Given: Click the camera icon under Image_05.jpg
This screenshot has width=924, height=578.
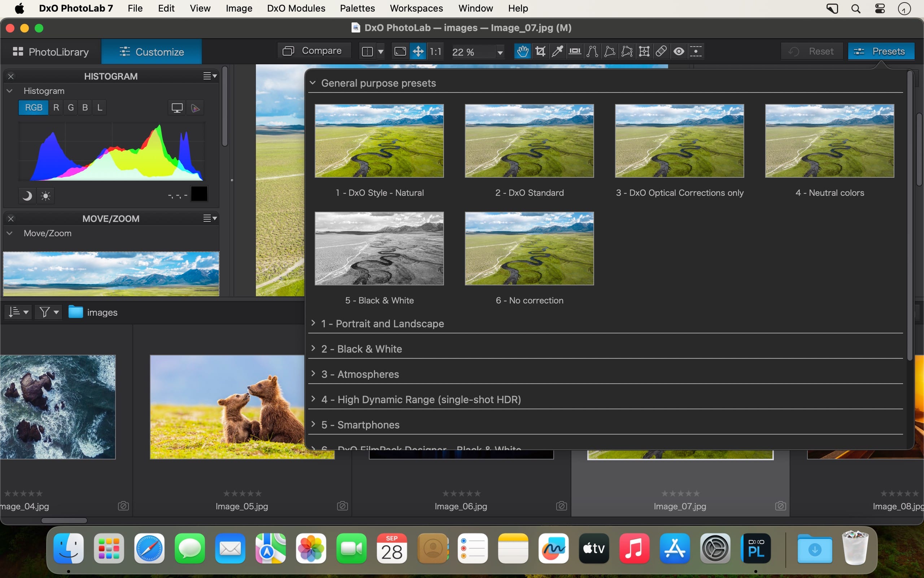Looking at the screenshot, I should click(342, 506).
